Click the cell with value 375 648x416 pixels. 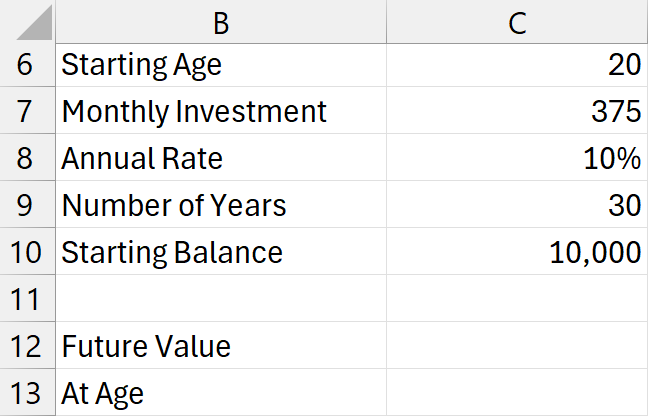[x=517, y=111]
